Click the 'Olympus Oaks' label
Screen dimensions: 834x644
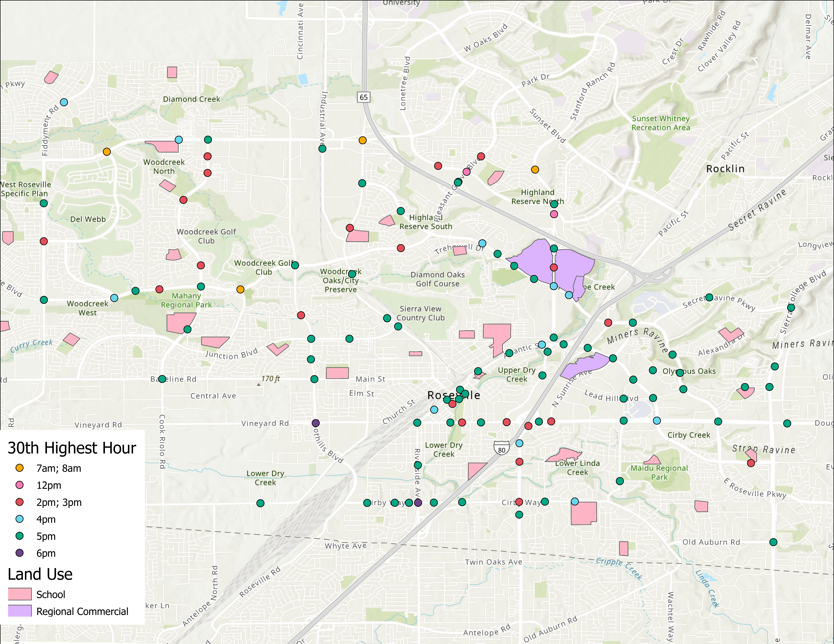689,371
